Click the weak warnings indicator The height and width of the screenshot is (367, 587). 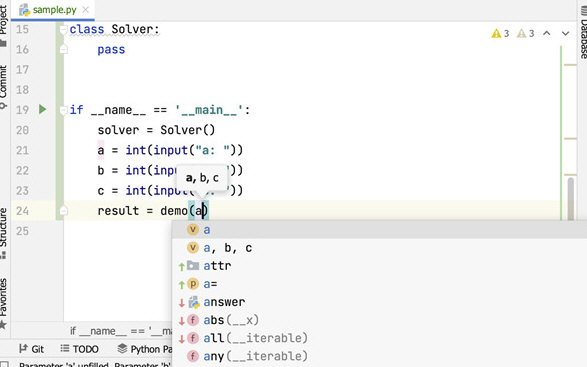click(x=526, y=34)
